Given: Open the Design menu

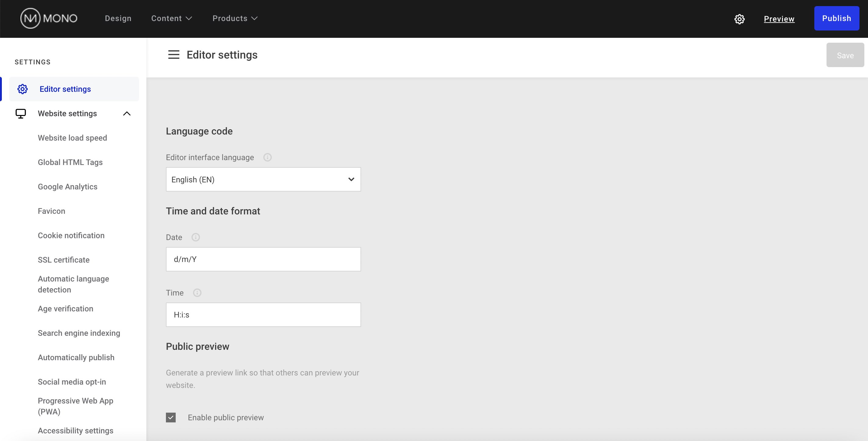Looking at the screenshot, I should point(118,19).
